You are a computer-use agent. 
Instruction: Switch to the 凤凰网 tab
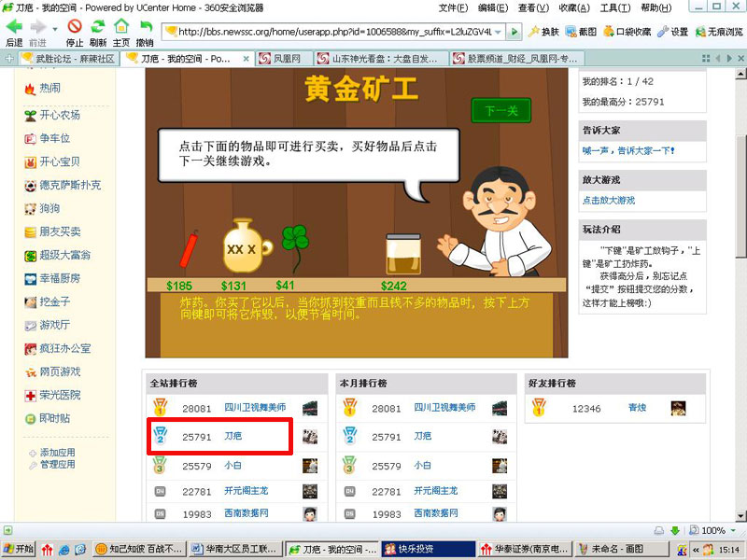pos(286,59)
